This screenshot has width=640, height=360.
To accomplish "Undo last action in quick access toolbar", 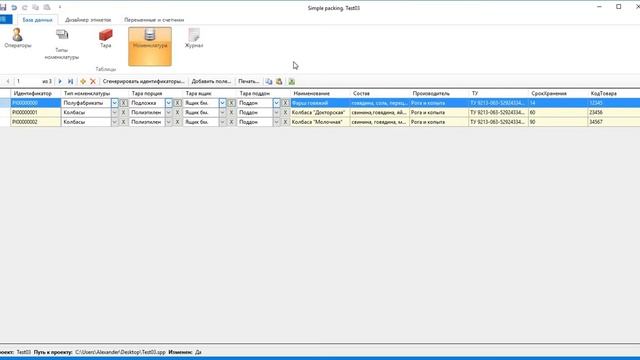I will (x=14, y=7).
